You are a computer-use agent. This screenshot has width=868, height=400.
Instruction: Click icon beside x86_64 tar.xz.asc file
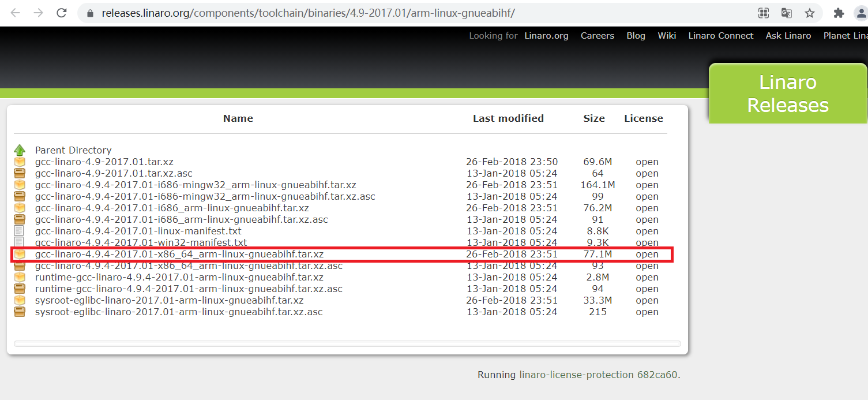[x=20, y=266]
